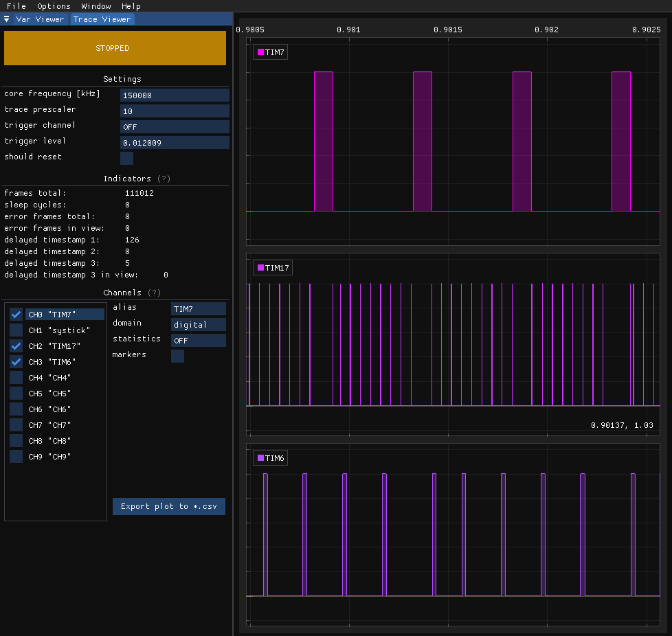Open the Options menu
672x636 pixels.
pyautogui.click(x=54, y=6)
